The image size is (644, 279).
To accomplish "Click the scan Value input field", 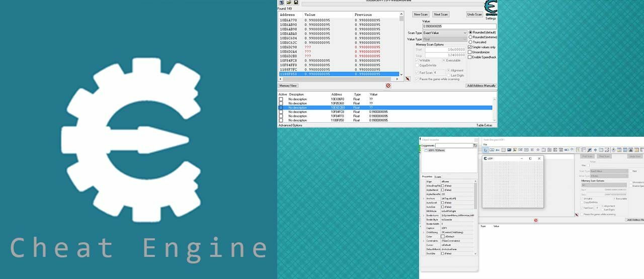I will point(459,26).
